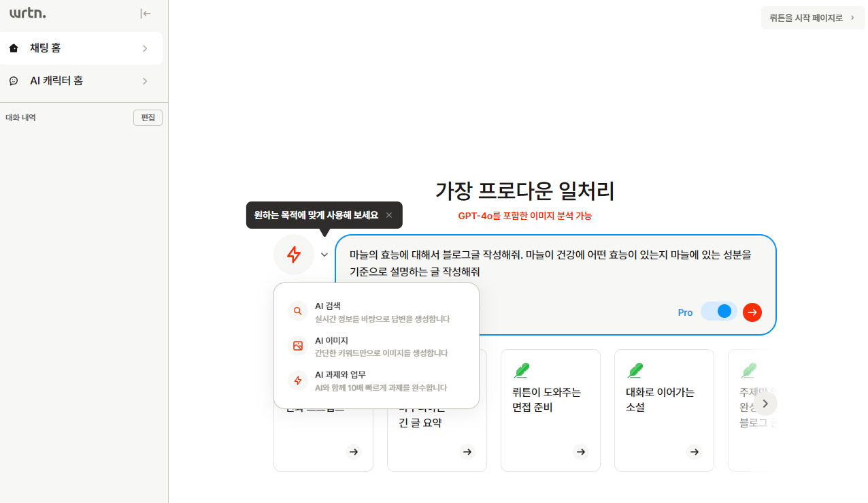Open the 뤼튼이 도와주는 면접 준비 card

[550, 410]
